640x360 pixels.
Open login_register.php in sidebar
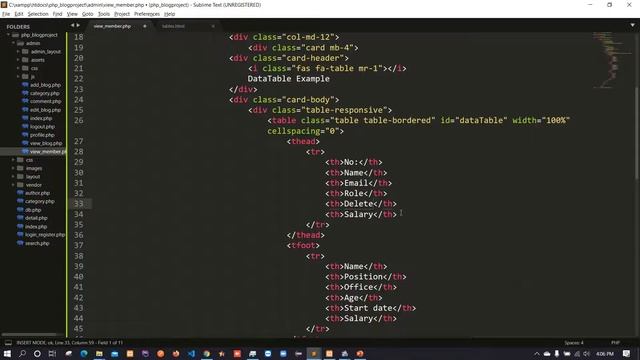coord(45,235)
